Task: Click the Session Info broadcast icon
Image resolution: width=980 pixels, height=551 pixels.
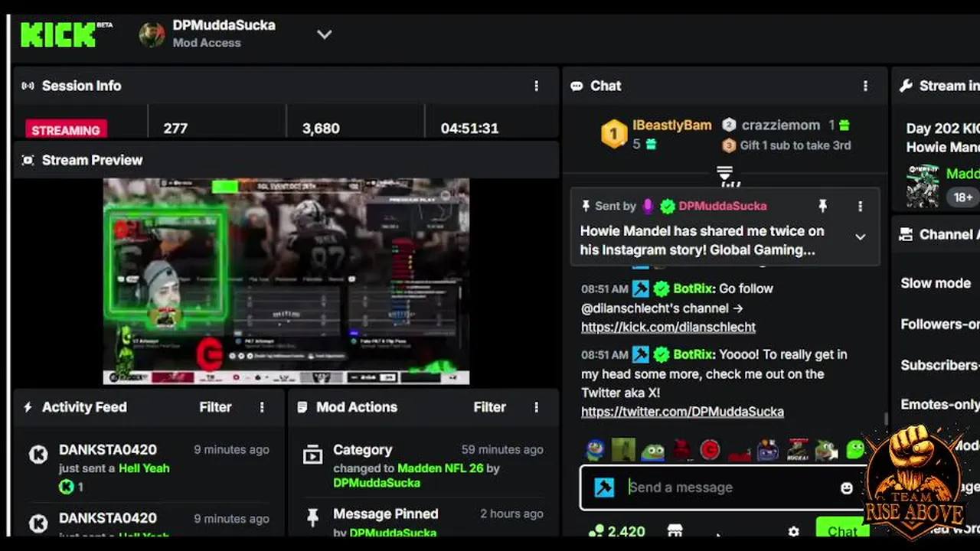Action: pyautogui.click(x=28, y=86)
